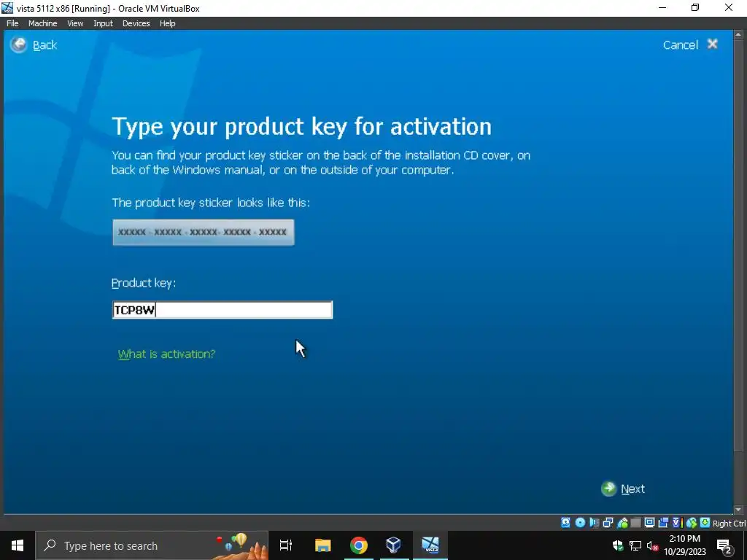Click VirtualBox window title bar icon
The image size is (747, 560).
point(7,8)
